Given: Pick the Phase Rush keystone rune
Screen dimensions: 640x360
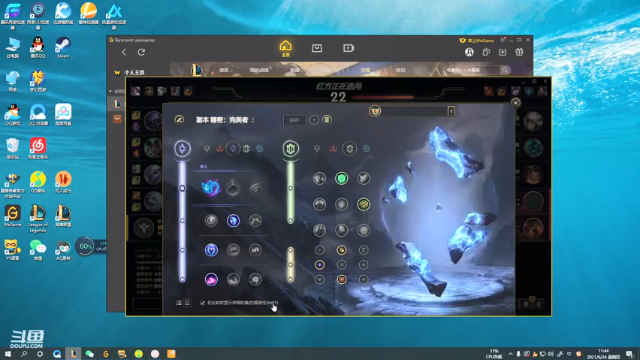Looking at the screenshot, I should (256, 188).
